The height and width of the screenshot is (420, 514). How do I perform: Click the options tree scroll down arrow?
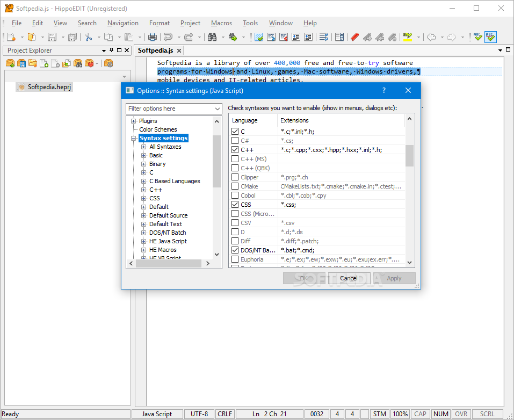pyautogui.click(x=216, y=255)
